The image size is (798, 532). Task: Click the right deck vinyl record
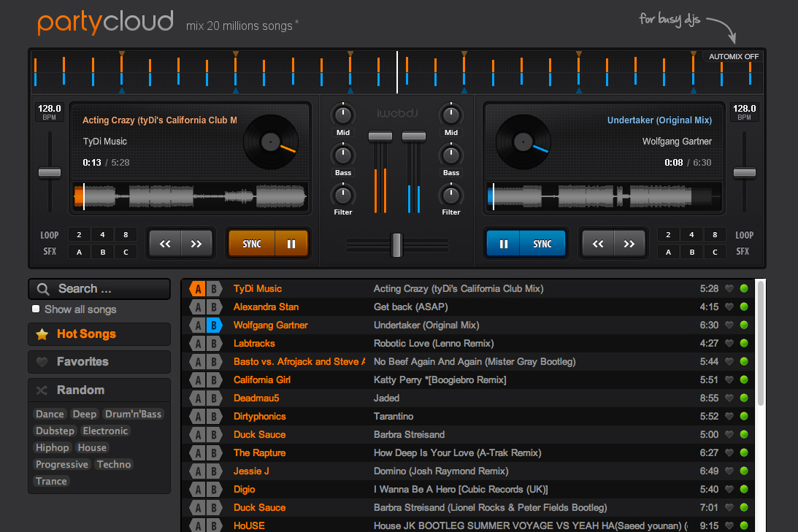coord(523,142)
